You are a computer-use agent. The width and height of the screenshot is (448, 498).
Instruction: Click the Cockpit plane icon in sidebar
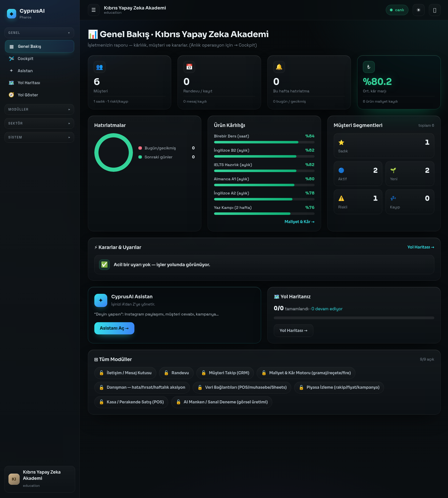pos(11,59)
